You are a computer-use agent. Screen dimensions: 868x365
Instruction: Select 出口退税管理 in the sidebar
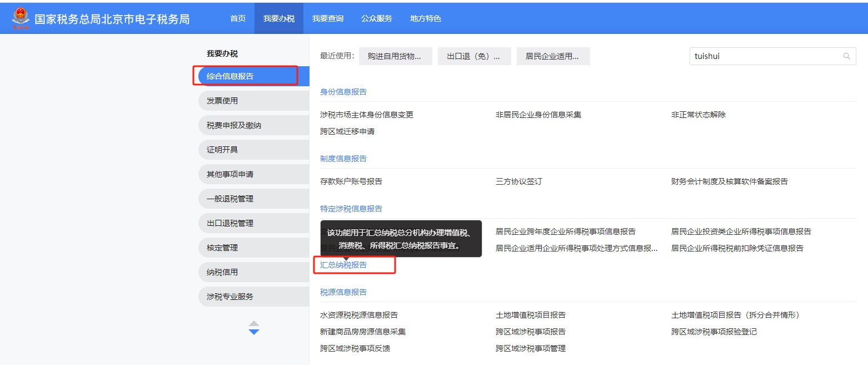253,223
